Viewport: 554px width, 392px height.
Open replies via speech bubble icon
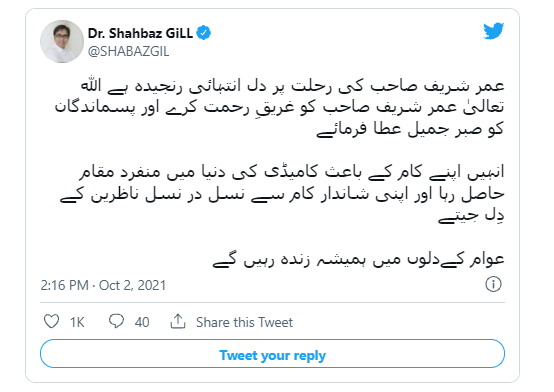tap(116, 321)
